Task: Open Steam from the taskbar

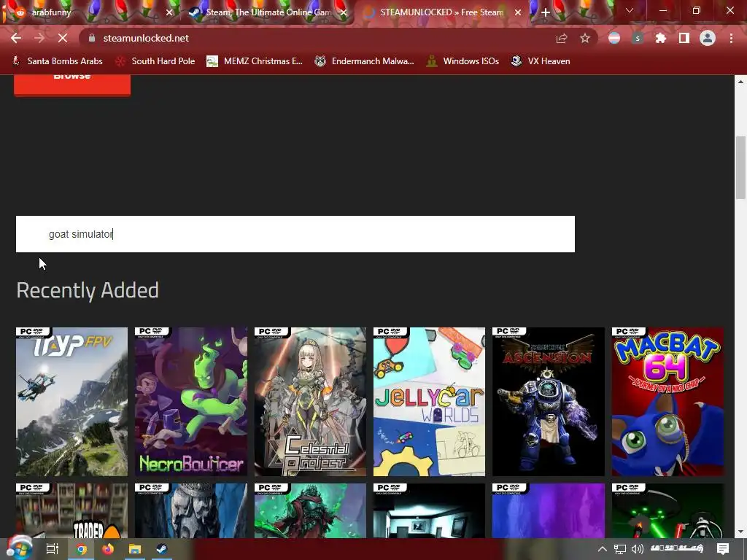Action: (161, 549)
